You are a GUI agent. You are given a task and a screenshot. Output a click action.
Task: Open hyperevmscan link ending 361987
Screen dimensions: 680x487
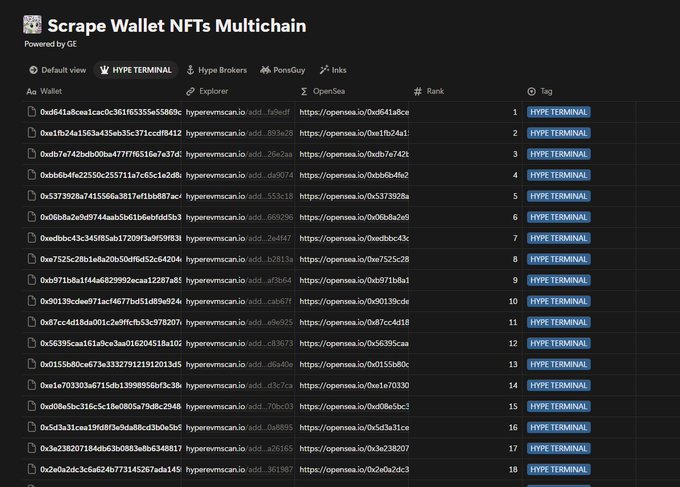pyautogui.click(x=239, y=470)
